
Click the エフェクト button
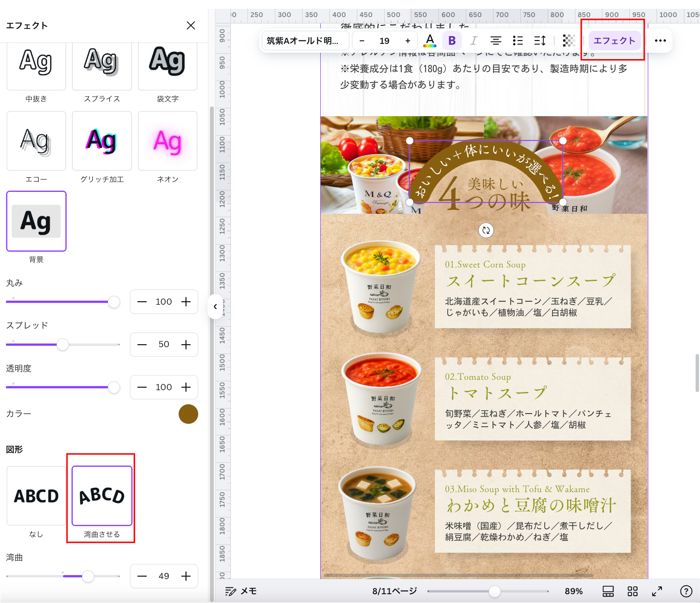point(614,41)
